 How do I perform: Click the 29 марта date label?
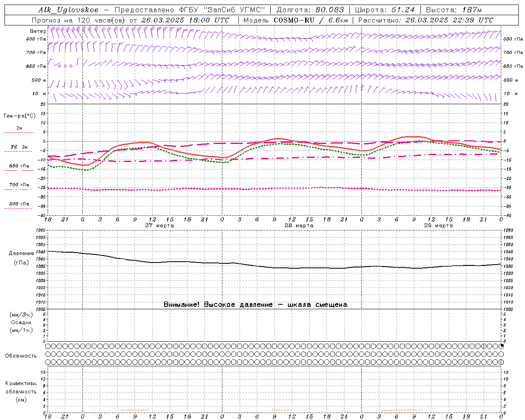click(x=438, y=226)
